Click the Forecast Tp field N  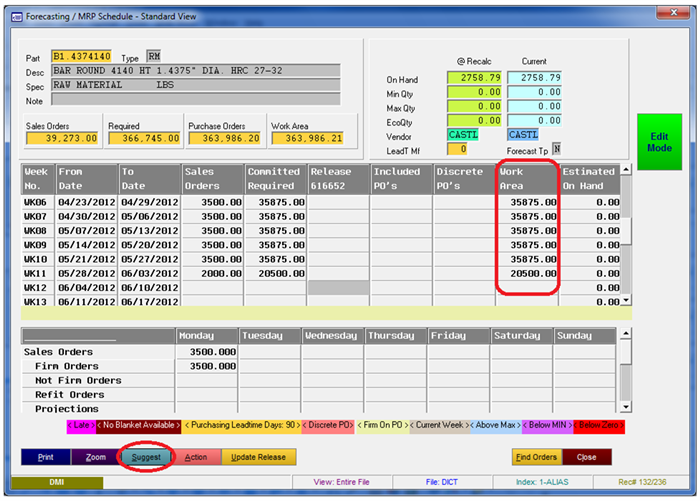[557, 148]
